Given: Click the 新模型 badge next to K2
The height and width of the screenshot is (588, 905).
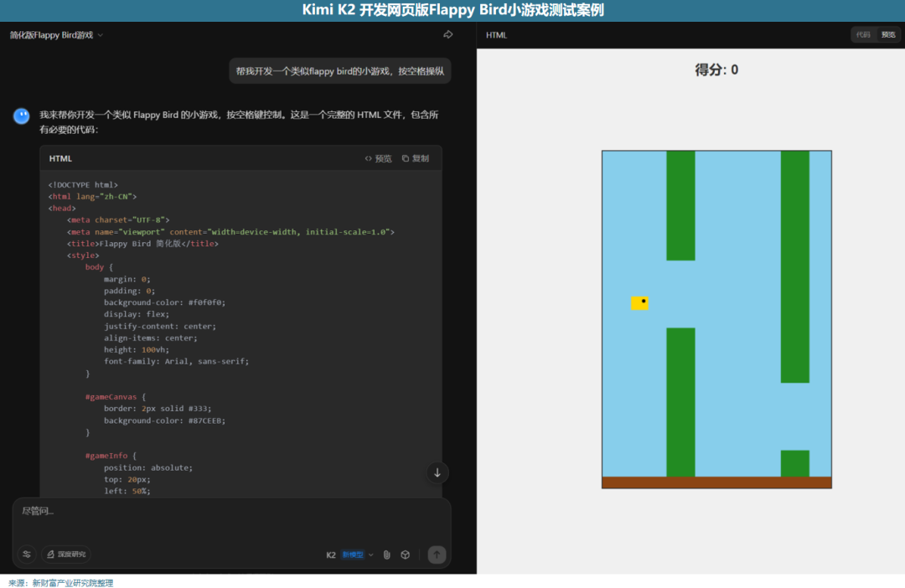Looking at the screenshot, I should 353,554.
